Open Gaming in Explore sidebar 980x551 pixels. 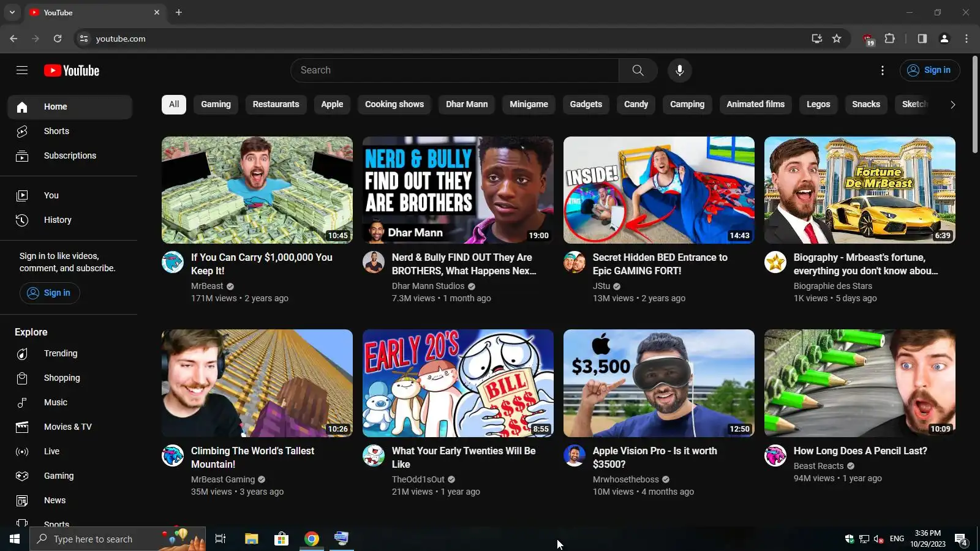pyautogui.click(x=70, y=476)
